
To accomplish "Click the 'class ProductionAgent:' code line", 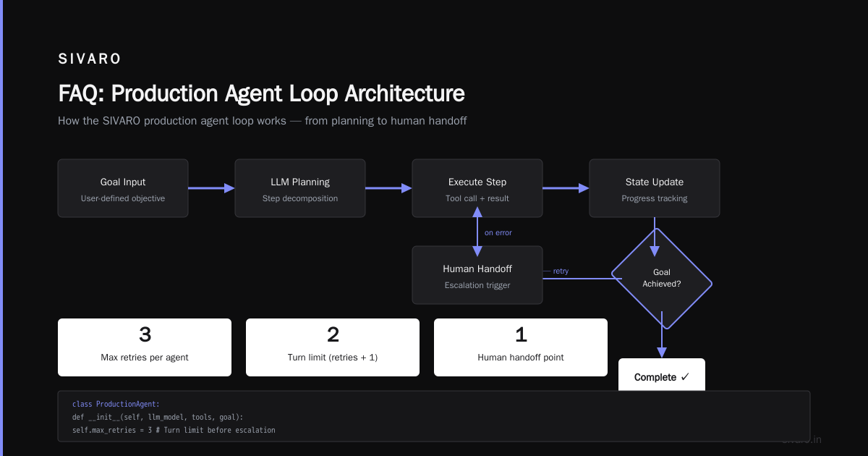I will pyautogui.click(x=116, y=404).
